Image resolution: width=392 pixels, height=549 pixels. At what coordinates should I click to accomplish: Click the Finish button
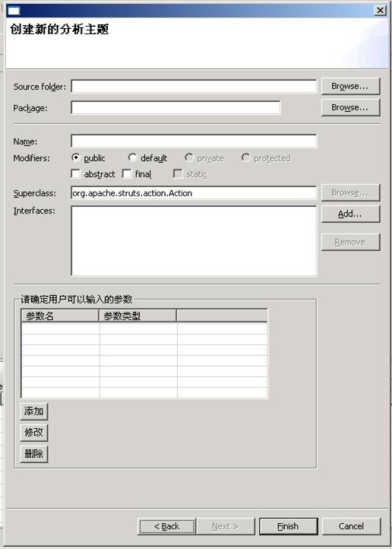(288, 526)
